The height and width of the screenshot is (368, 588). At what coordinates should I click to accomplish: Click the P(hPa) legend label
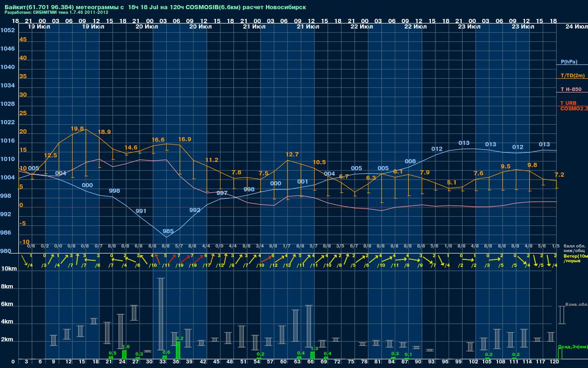[569, 62]
